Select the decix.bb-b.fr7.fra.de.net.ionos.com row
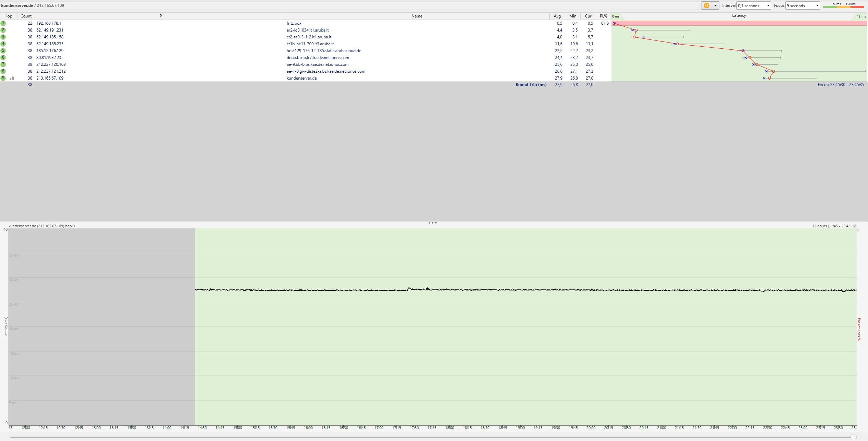This screenshot has width=868, height=441. [x=318, y=58]
